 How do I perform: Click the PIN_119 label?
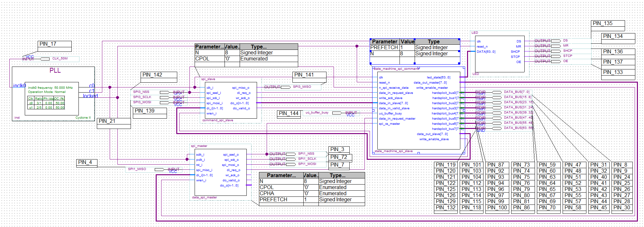coord(446,165)
